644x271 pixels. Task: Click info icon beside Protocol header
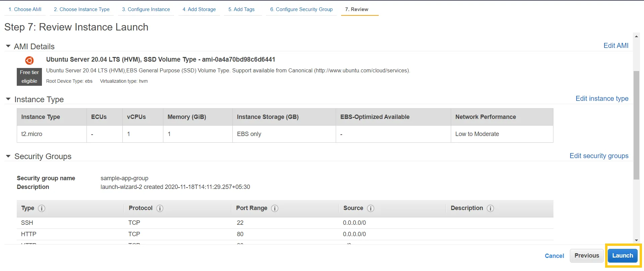[x=160, y=208]
